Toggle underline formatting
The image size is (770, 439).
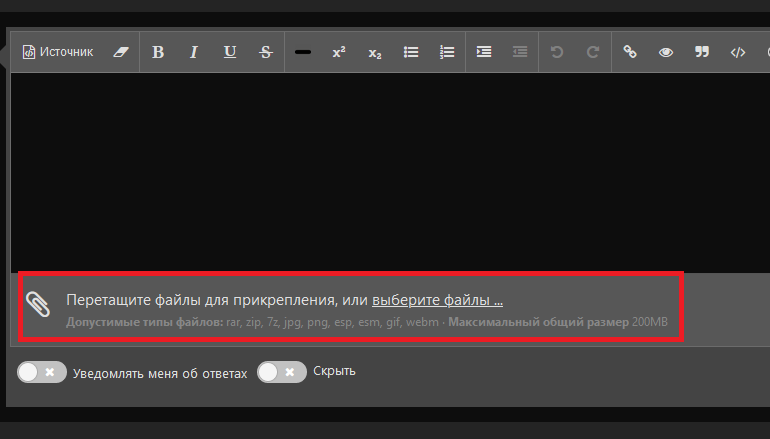[230, 52]
